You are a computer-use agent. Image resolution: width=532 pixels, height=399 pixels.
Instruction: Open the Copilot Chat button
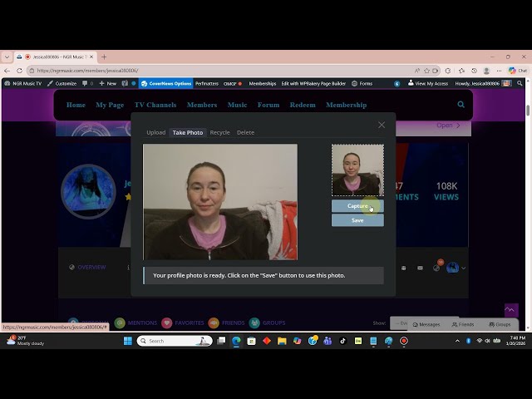pyautogui.click(x=517, y=71)
